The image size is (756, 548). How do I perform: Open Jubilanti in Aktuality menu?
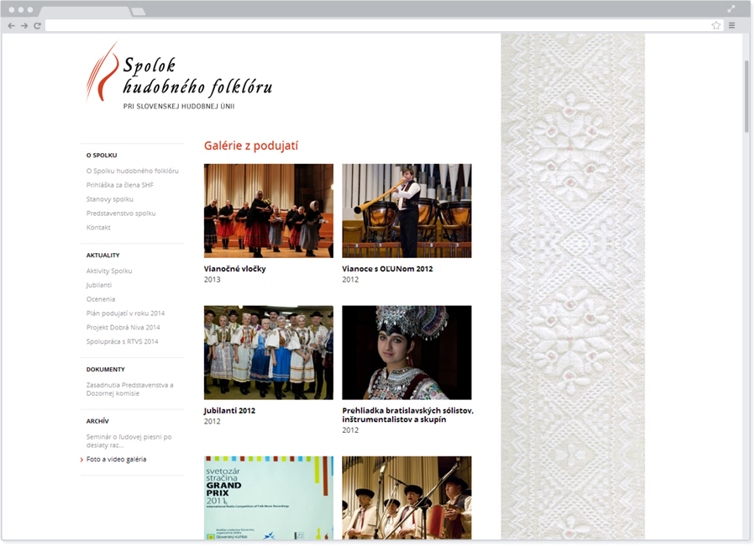pyautogui.click(x=99, y=285)
